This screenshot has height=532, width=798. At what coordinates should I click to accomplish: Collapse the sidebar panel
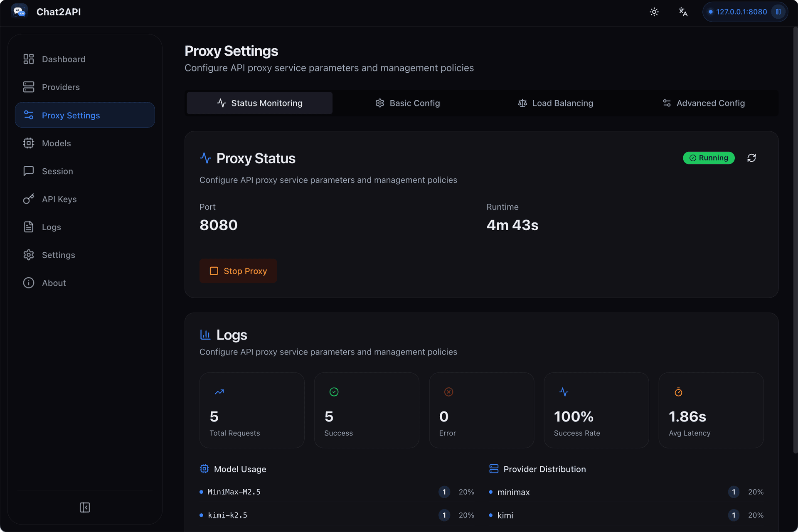point(85,507)
